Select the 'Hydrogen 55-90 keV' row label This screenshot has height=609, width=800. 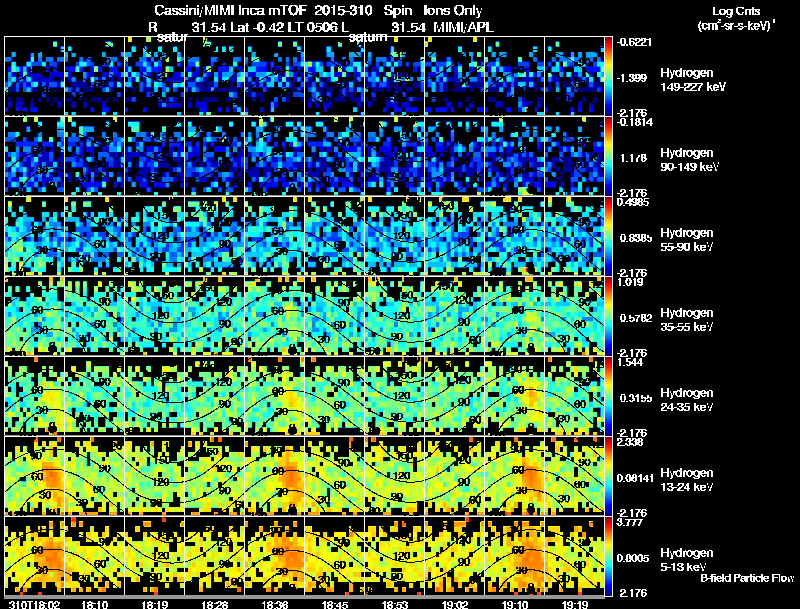click(x=687, y=240)
